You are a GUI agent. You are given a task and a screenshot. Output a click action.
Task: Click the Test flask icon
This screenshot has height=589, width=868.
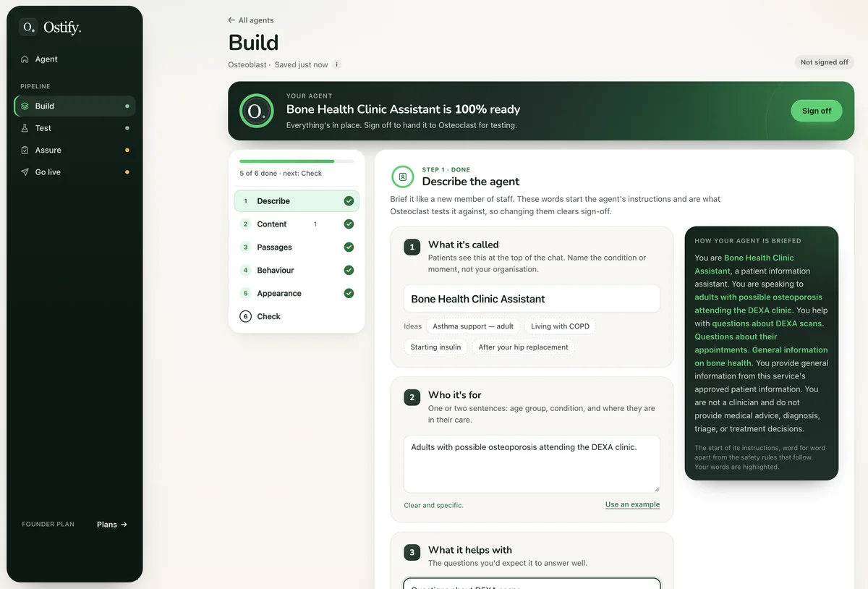point(25,128)
